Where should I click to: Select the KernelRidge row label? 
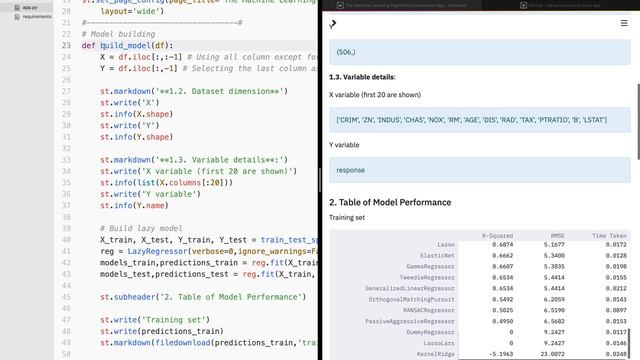[x=436, y=354]
